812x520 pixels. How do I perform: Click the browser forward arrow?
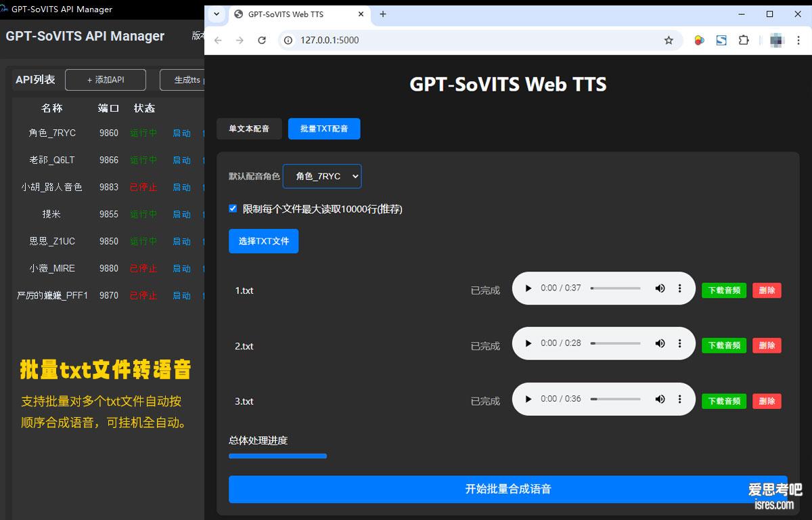point(240,40)
